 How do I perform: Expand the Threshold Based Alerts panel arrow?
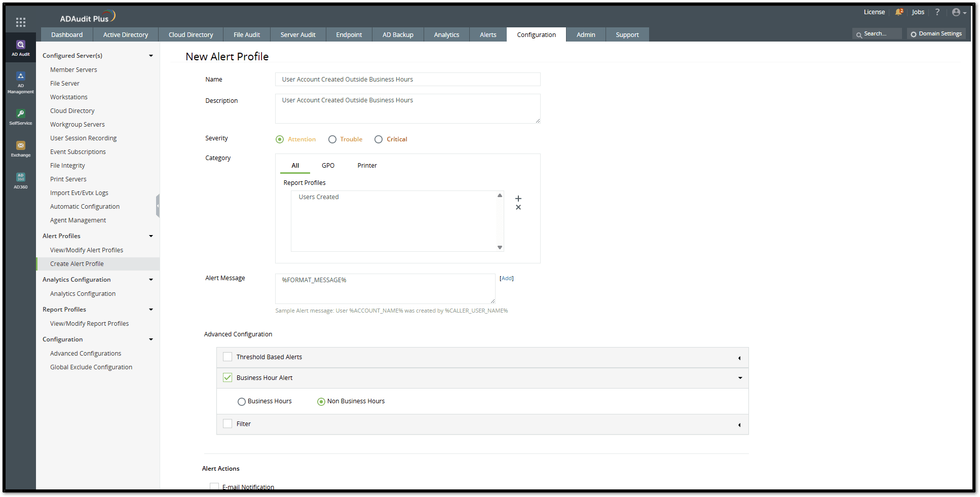tap(739, 358)
